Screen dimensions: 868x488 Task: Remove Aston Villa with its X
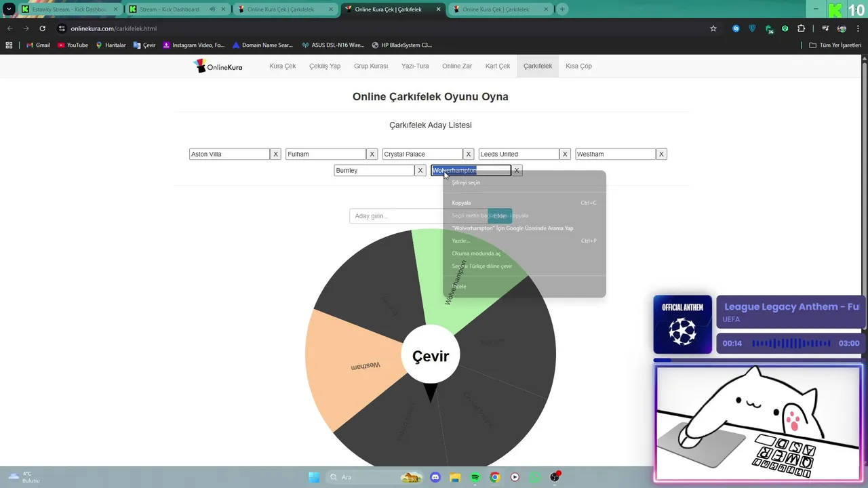[x=275, y=154]
